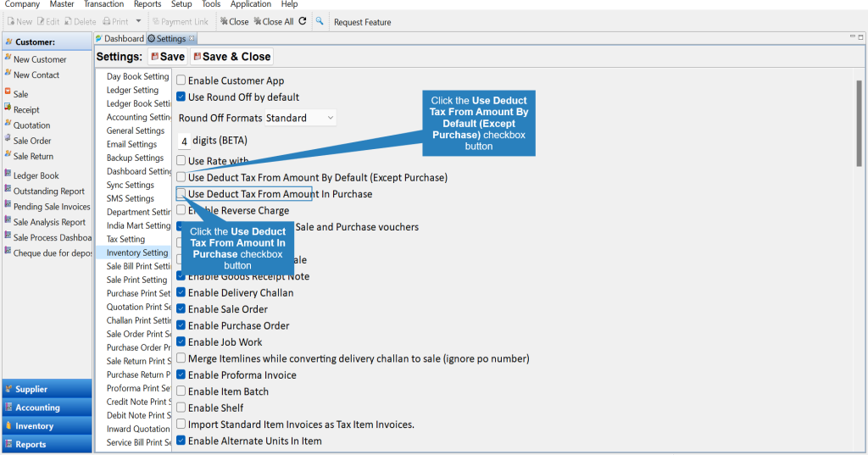The image size is (868, 455).
Task: Check Use Deduct Tax From Amount By Default
Action: (x=181, y=177)
